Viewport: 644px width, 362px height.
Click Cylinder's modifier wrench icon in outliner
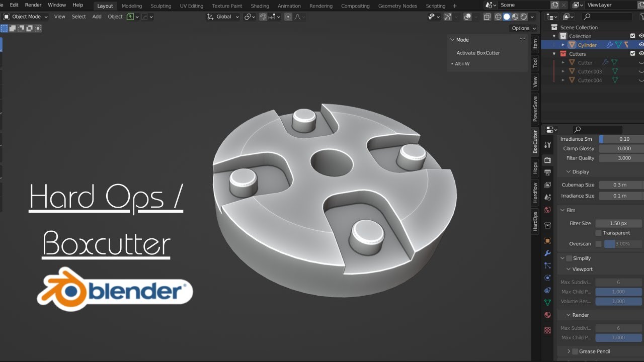tap(610, 45)
